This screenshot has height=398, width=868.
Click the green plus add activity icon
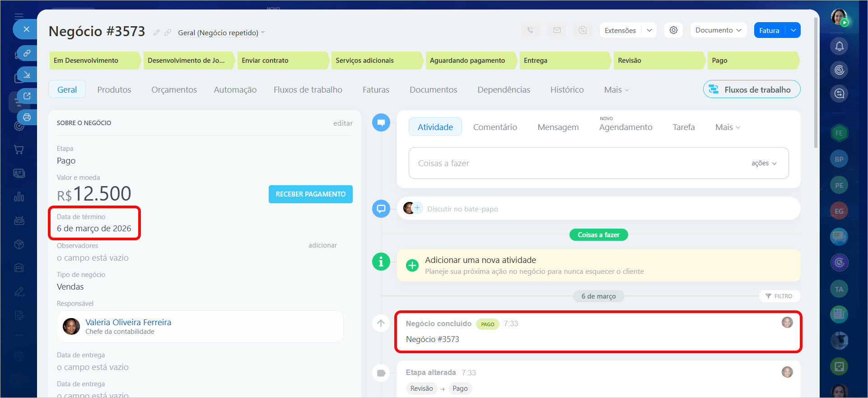[412, 265]
